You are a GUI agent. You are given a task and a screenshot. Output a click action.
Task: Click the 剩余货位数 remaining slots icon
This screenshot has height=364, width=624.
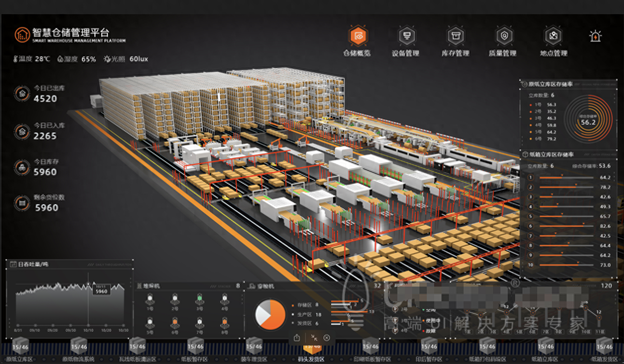click(22, 202)
